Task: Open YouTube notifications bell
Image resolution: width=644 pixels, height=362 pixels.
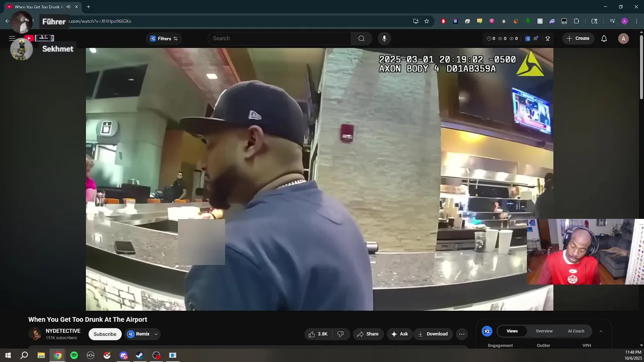Action: (x=604, y=39)
